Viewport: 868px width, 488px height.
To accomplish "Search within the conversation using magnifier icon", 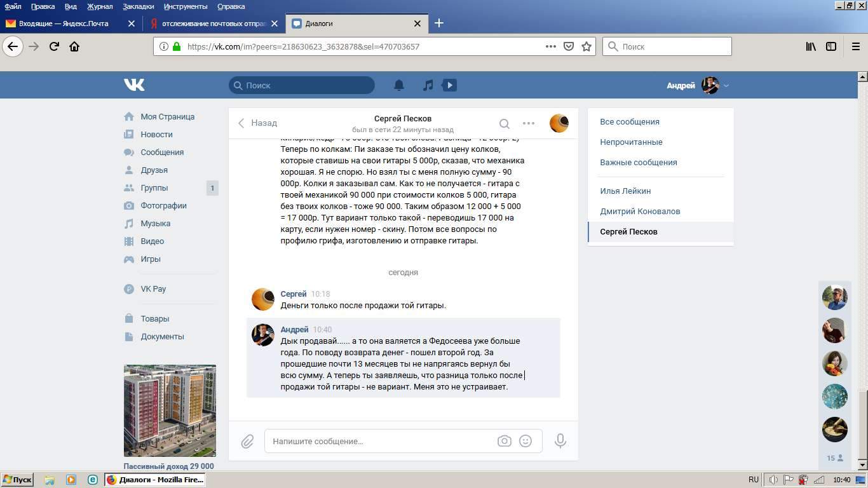I will click(x=504, y=123).
